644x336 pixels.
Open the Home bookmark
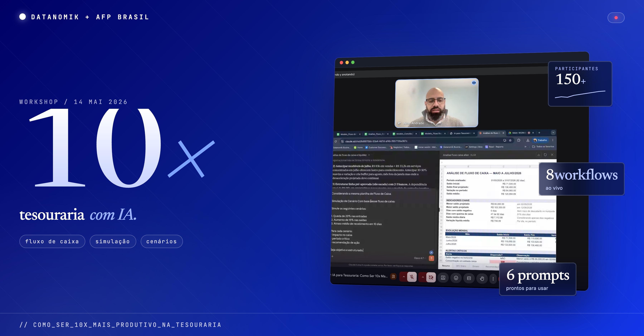[358, 148]
